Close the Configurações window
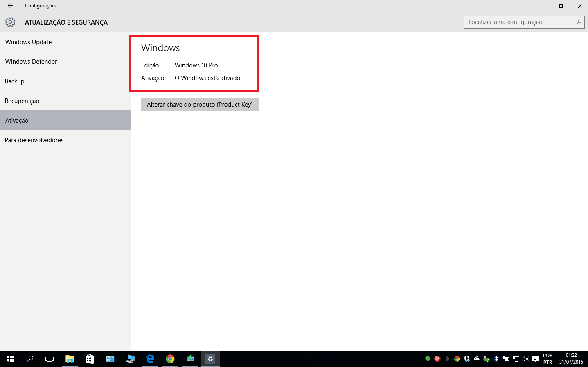The width and height of the screenshot is (588, 367). coord(580,6)
